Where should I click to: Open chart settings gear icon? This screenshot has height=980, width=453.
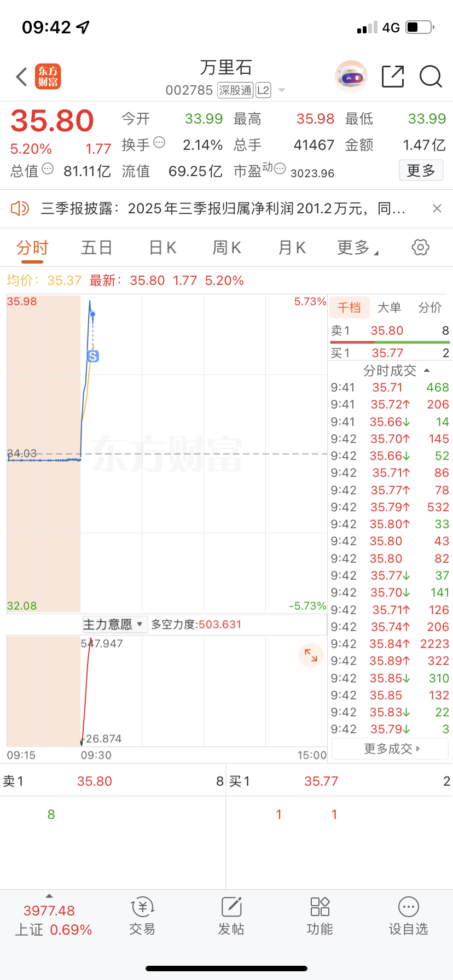(420, 247)
